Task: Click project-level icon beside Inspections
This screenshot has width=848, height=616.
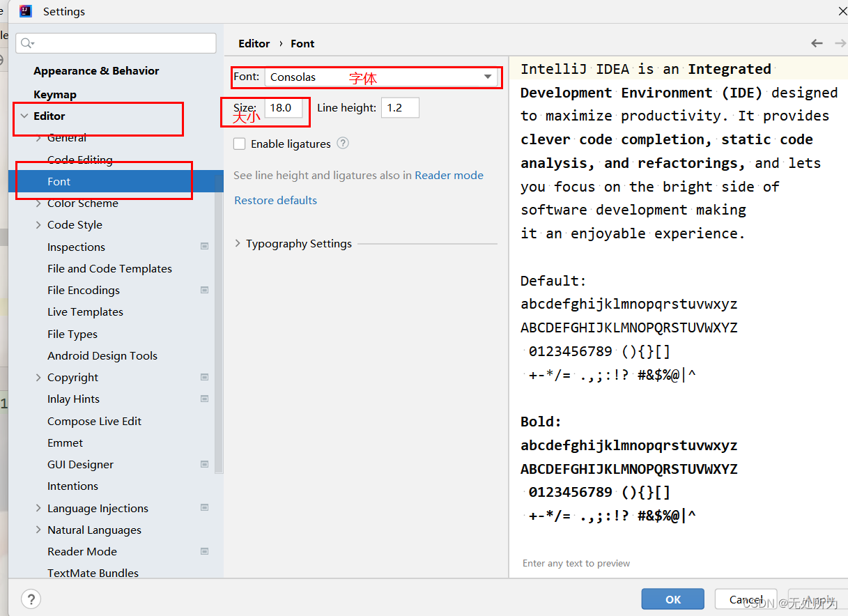Action: pos(204,246)
